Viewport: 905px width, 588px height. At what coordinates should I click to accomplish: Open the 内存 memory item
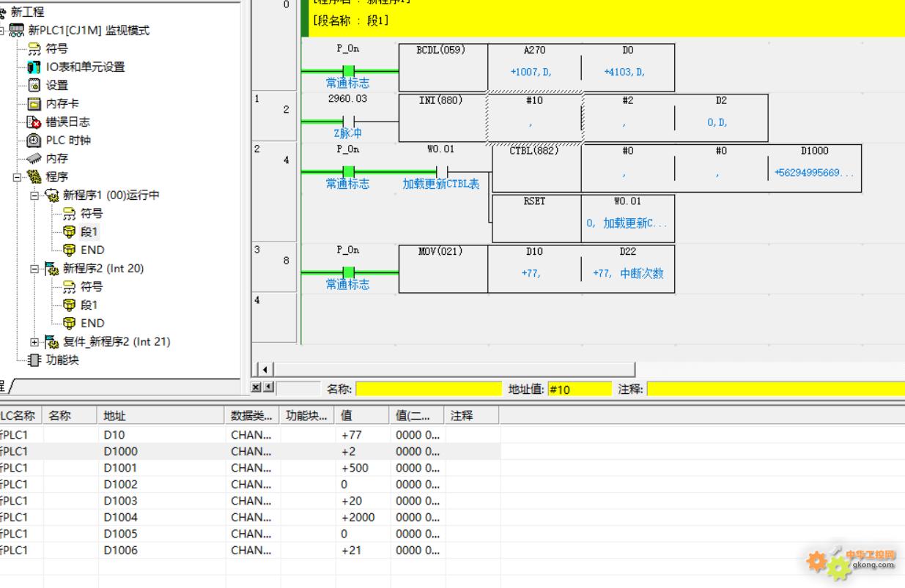coord(56,158)
